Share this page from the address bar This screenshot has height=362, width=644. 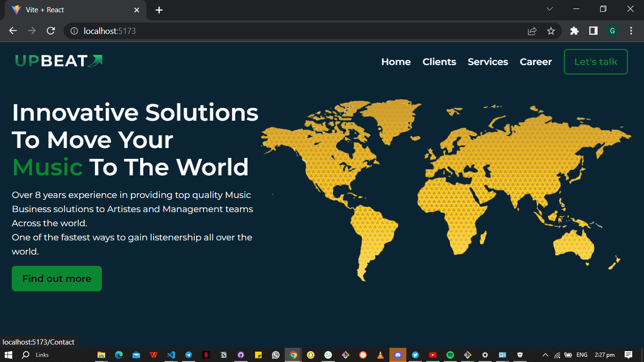532,31
